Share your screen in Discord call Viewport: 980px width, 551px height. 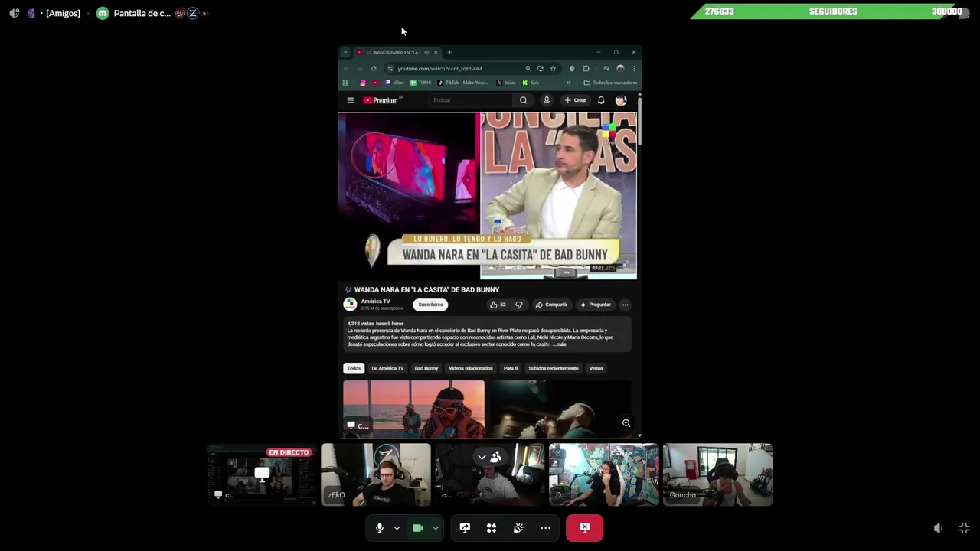click(465, 528)
